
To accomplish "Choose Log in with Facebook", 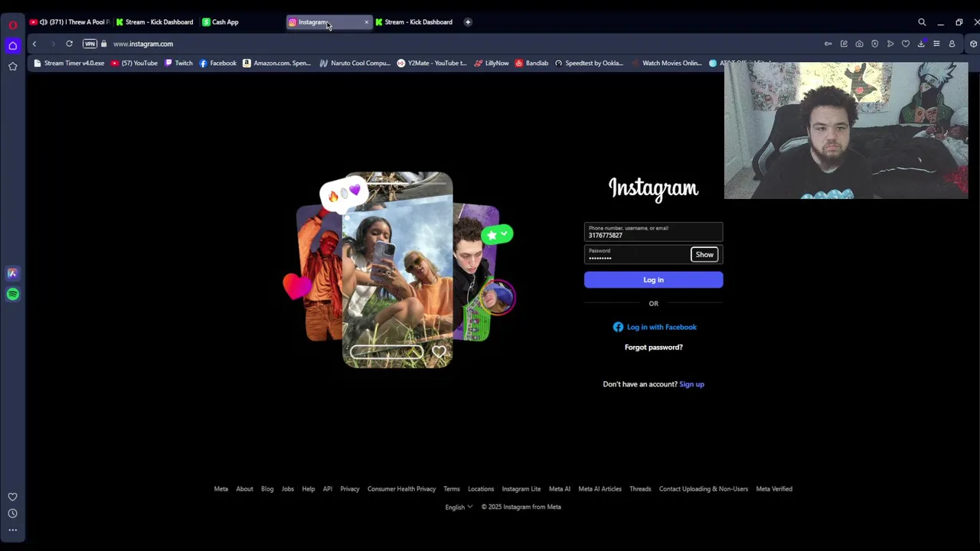I will (655, 327).
